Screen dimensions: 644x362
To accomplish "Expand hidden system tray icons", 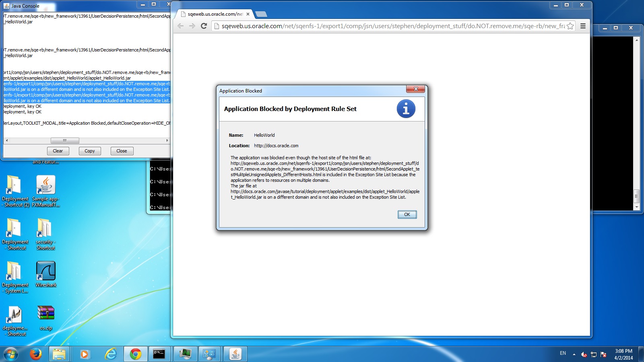I will click(574, 354).
